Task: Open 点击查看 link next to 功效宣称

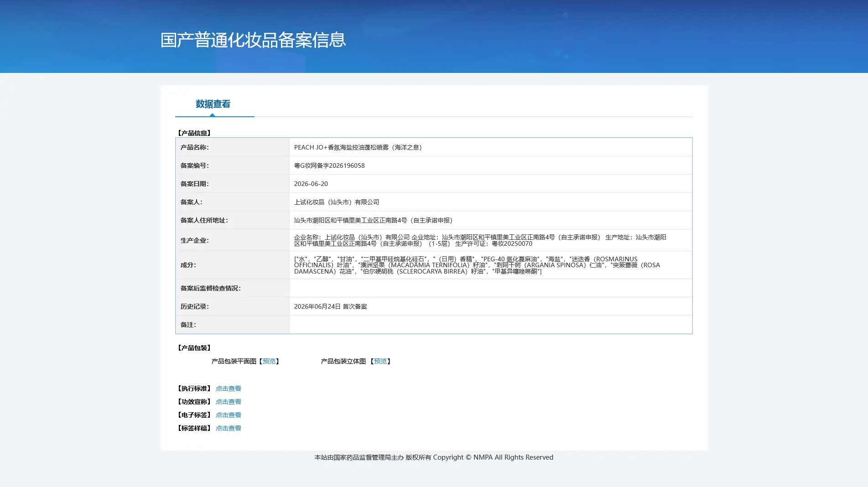Action: pos(228,402)
